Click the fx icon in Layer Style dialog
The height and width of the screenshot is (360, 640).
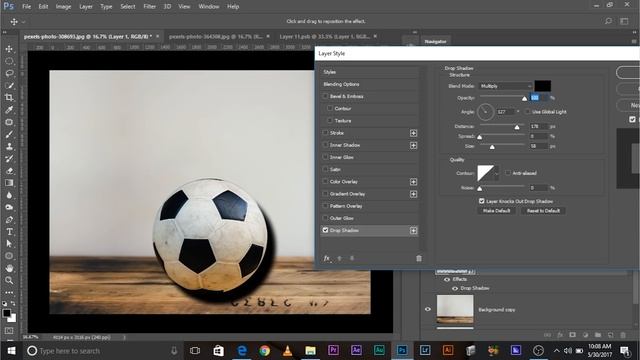coord(327,258)
